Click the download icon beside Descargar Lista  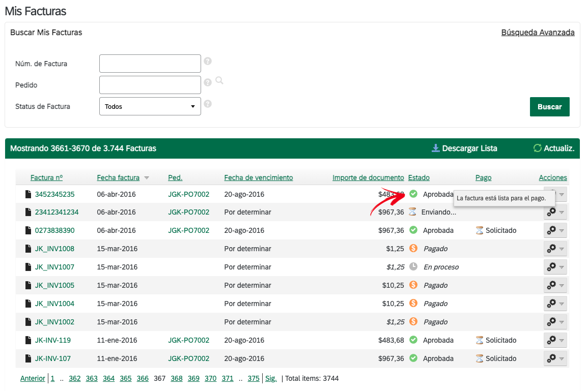click(435, 148)
